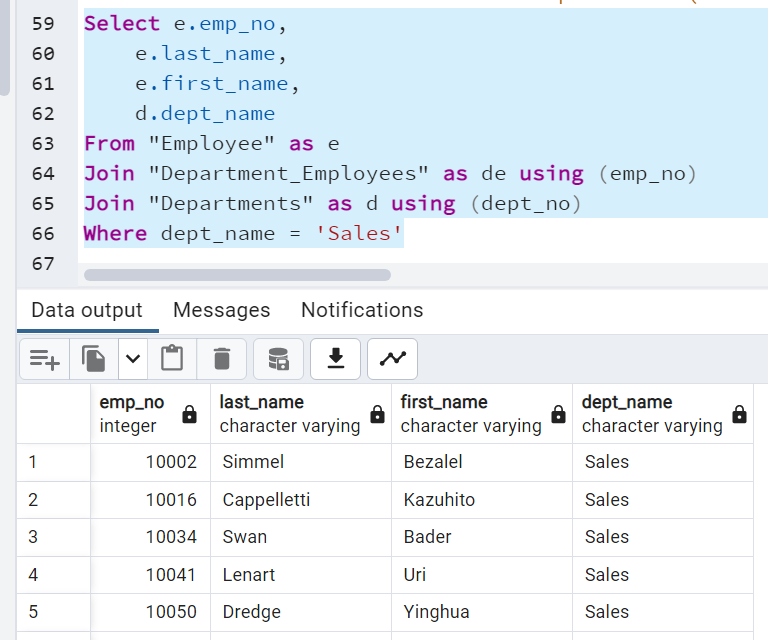The height and width of the screenshot is (640, 768).
Task: Open the Messages tab
Action: click(x=221, y=310)
